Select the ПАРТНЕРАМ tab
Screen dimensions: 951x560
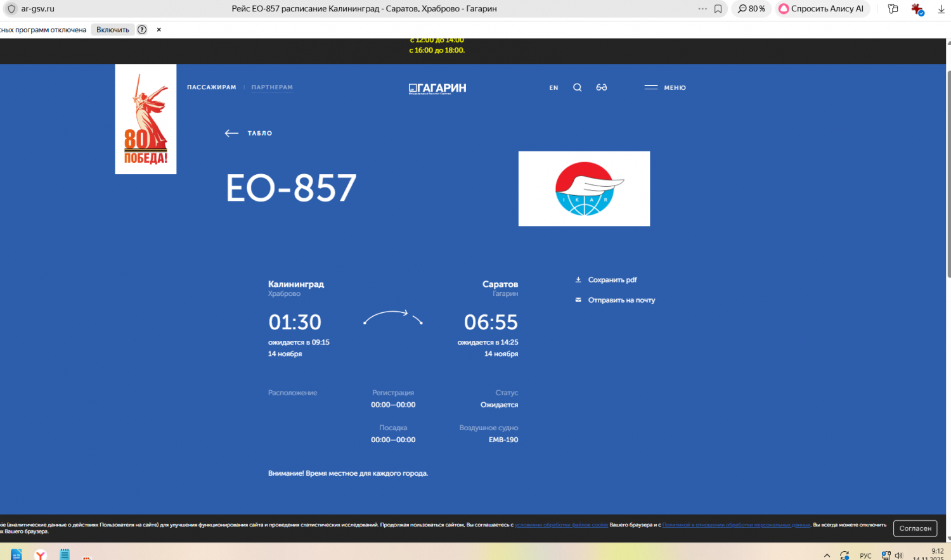pos(272,87)
